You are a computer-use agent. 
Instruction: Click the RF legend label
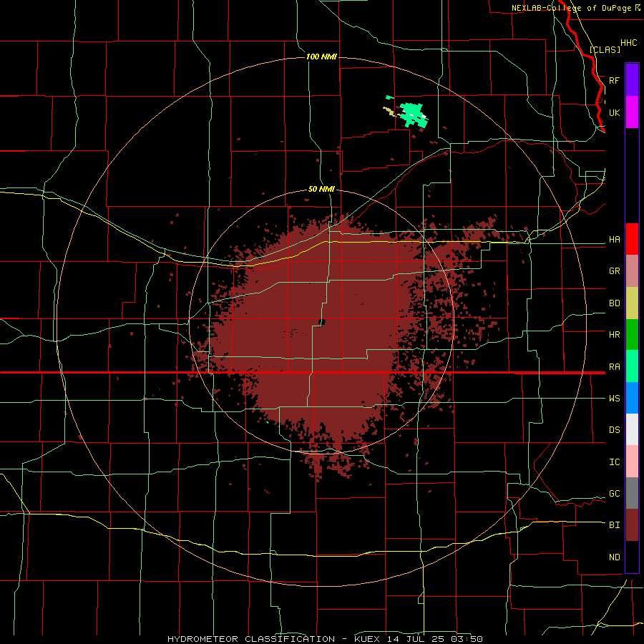[x=614, y=80]
